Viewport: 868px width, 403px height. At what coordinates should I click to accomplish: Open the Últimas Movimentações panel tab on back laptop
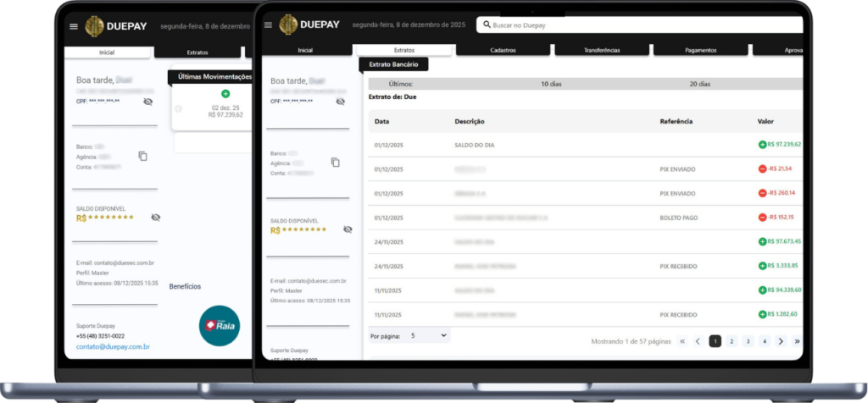[210, 77]
